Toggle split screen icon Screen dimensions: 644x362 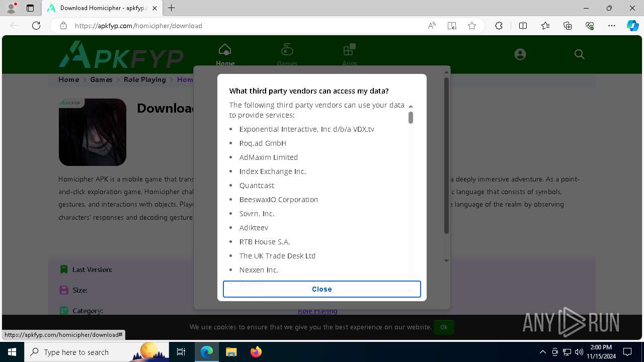click(523, 26)
